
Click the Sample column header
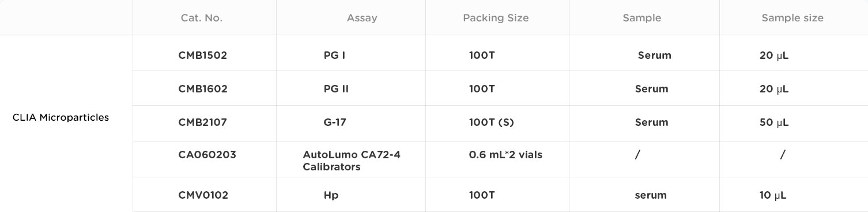(641, 18)
